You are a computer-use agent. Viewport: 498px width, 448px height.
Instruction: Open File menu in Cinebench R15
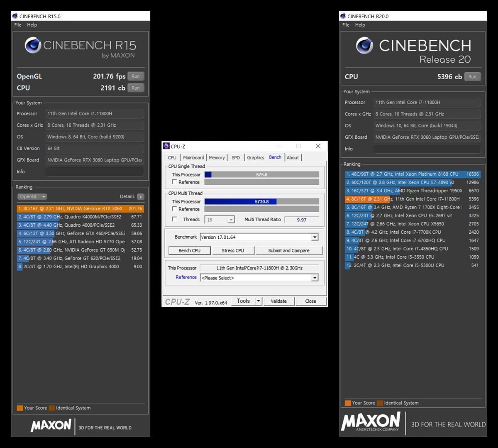pyautogui.click(x=18, y=25)
